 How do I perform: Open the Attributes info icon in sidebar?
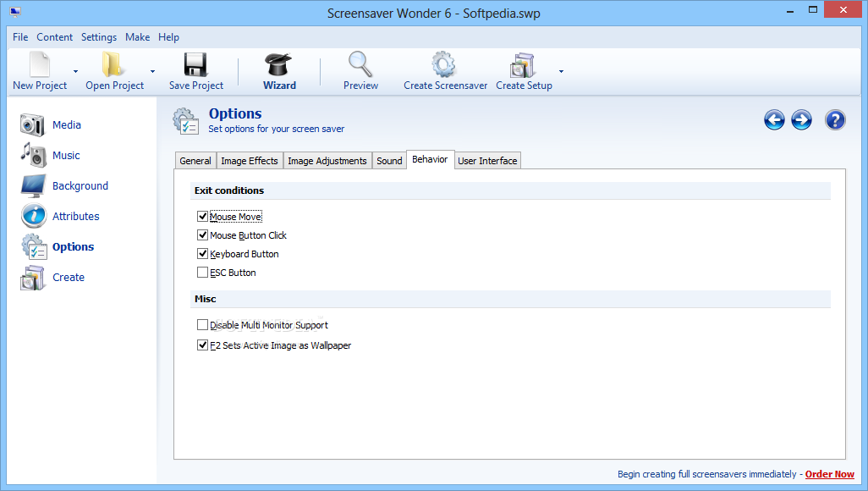[x=34, y=216]
